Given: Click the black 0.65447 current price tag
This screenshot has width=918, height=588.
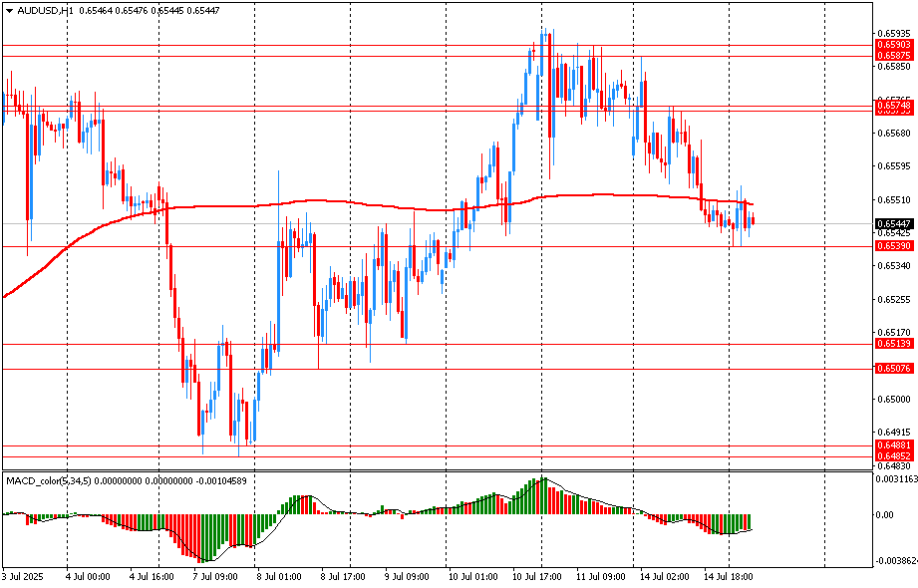Looking at the screenshot, I should pyautogui.click(x=893, y=224).
